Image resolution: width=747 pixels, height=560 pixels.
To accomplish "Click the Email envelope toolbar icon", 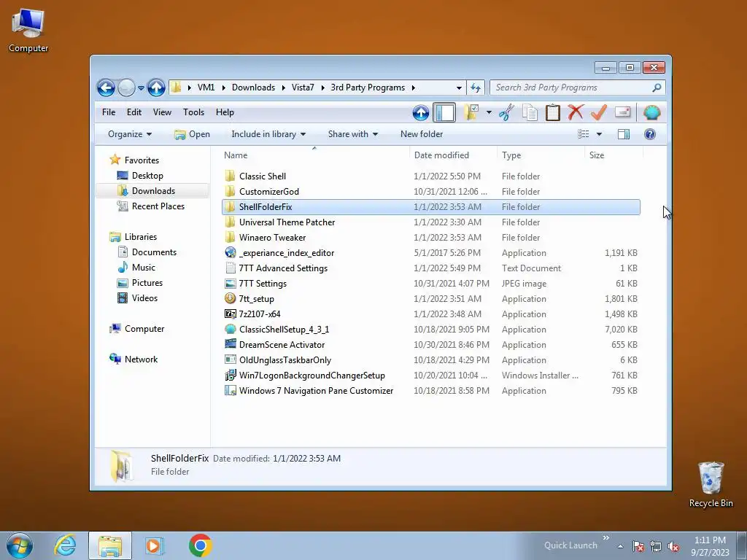I will [x=623, y=112].
